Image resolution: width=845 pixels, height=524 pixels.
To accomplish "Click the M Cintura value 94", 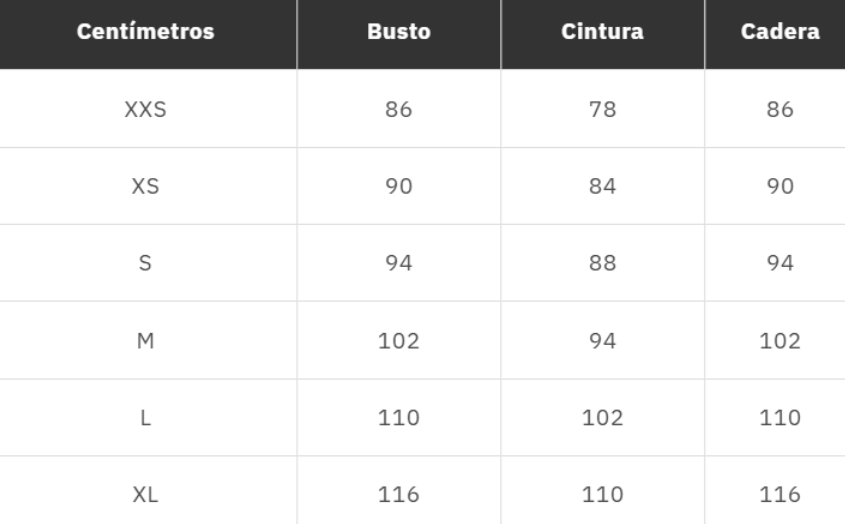I will click(602, 341).
